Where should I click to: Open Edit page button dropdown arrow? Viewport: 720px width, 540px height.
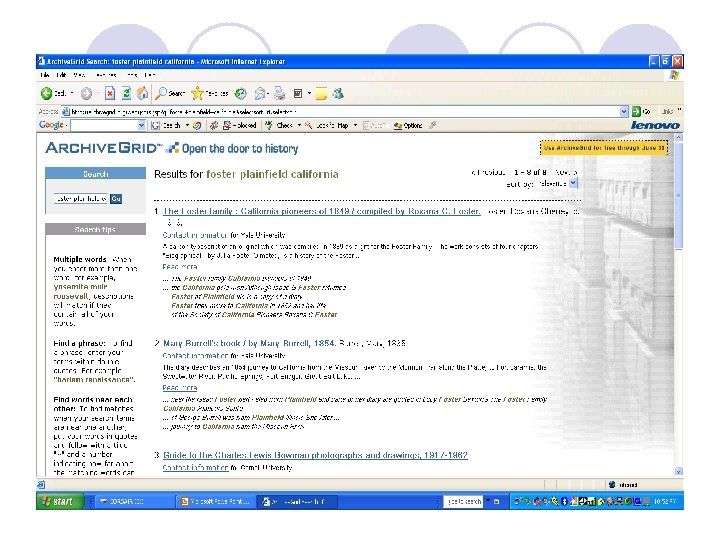pyautogui.click(x=309, y=94)
